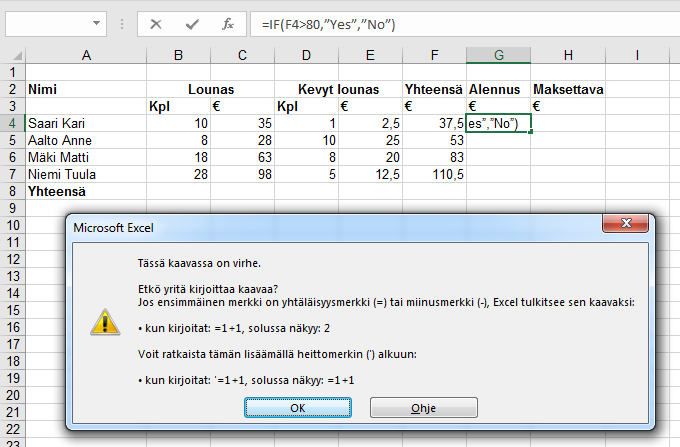
Task: Click the 'Niemi Tuula' name cell
Action: 86,174
